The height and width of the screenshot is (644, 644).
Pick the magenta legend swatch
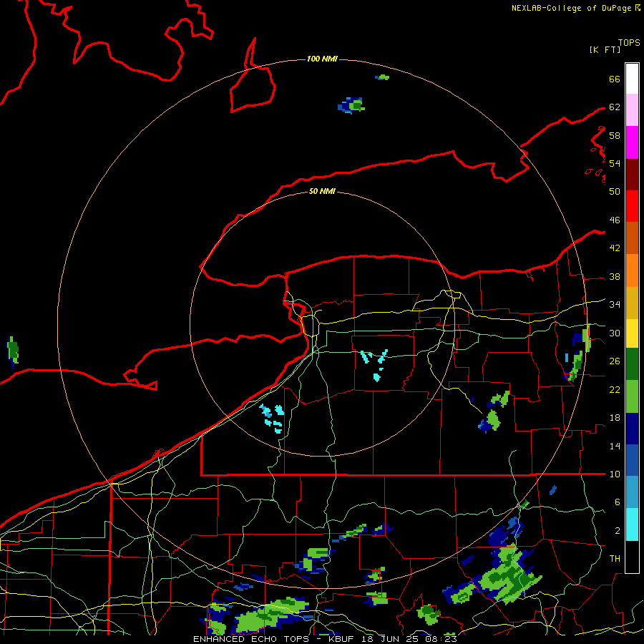pos(632,142)
